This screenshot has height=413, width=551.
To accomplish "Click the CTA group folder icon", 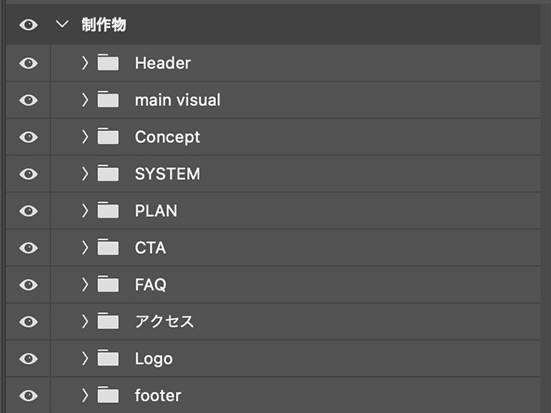I will coord(108,247).
